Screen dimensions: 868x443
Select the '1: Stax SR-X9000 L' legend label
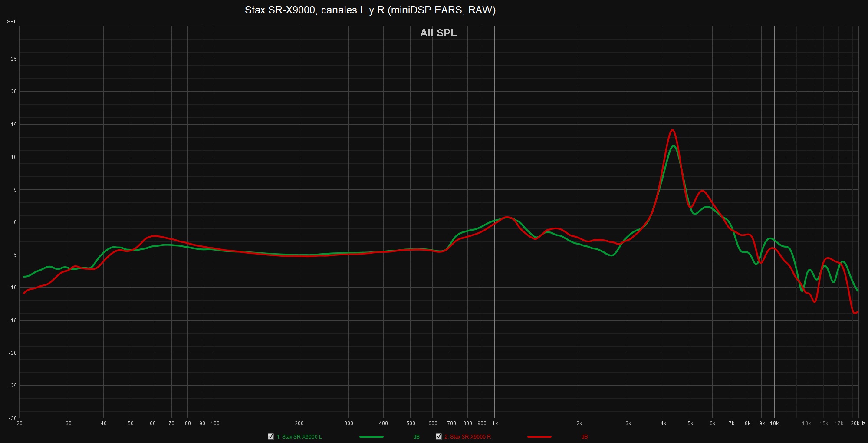point(299,437)
